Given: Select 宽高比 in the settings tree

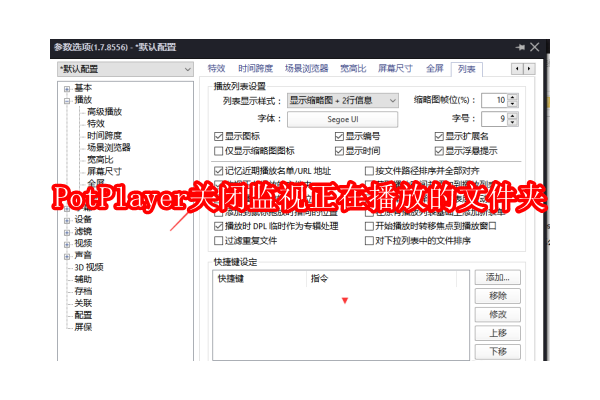Looking at the screenshot, I should click(x=100, y=159).
